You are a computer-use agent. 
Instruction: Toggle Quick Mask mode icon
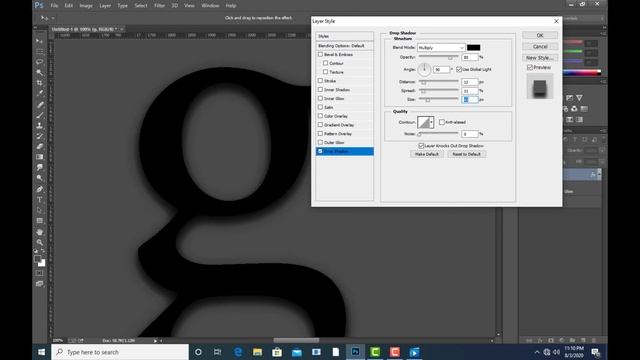[x=40, y=273]
